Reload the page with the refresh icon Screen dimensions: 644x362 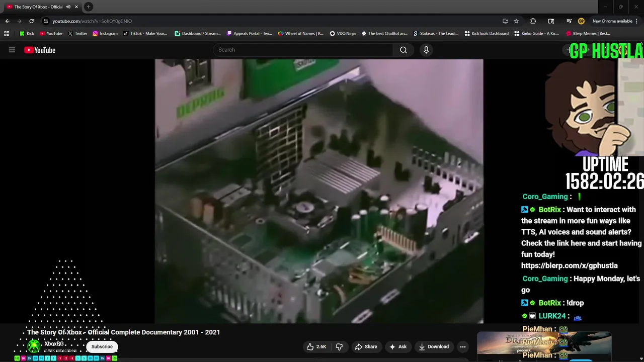coord(31,21)
